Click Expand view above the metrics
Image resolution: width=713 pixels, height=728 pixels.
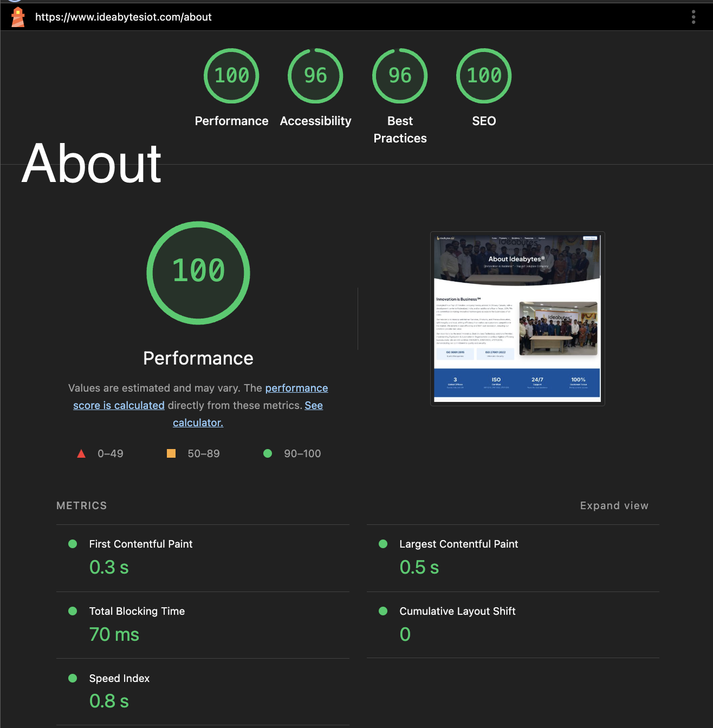coord(614,505)
